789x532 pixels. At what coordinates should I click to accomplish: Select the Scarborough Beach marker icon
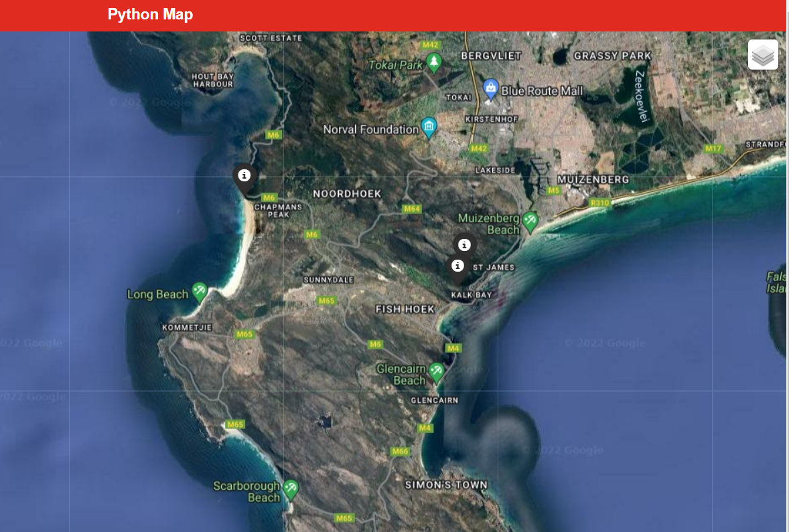291,487
